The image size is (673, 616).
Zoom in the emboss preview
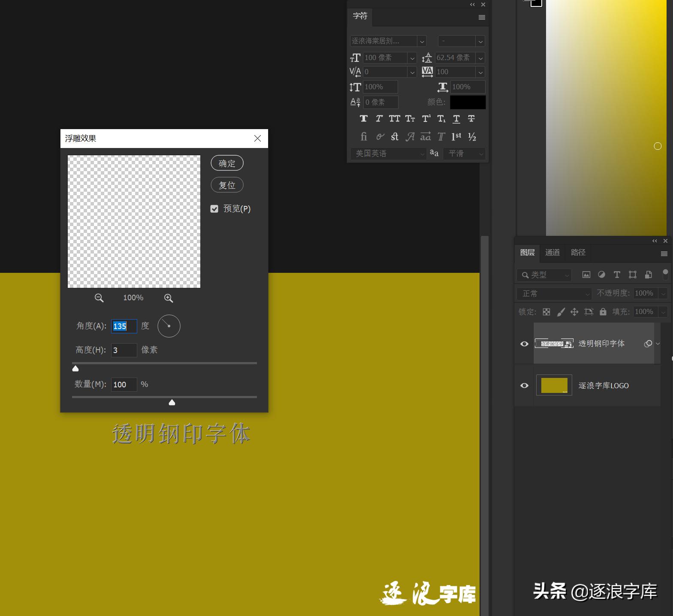(169, 298)
